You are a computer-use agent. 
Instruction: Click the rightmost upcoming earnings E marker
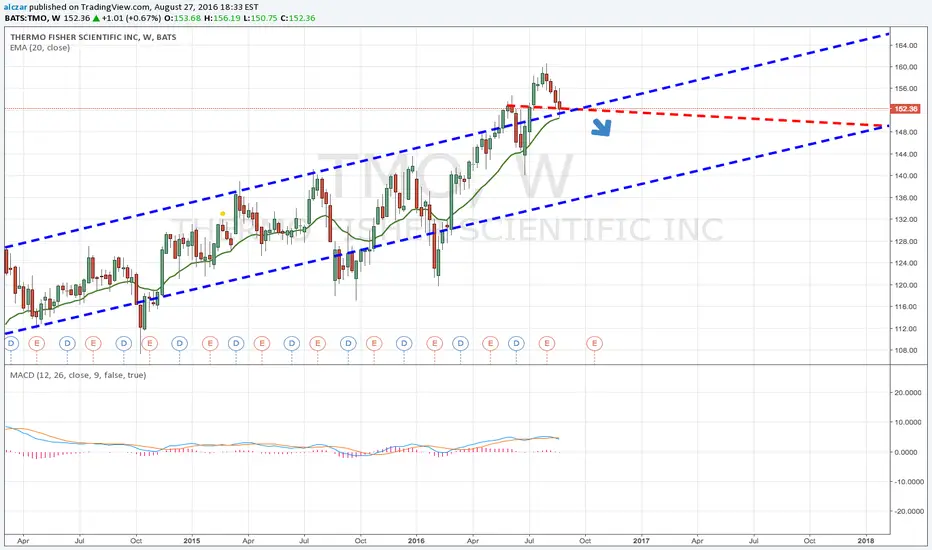(594, 343)
